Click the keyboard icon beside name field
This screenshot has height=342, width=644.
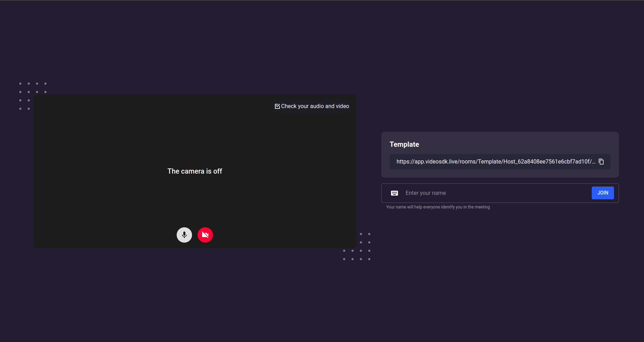[x=394, y=193]
